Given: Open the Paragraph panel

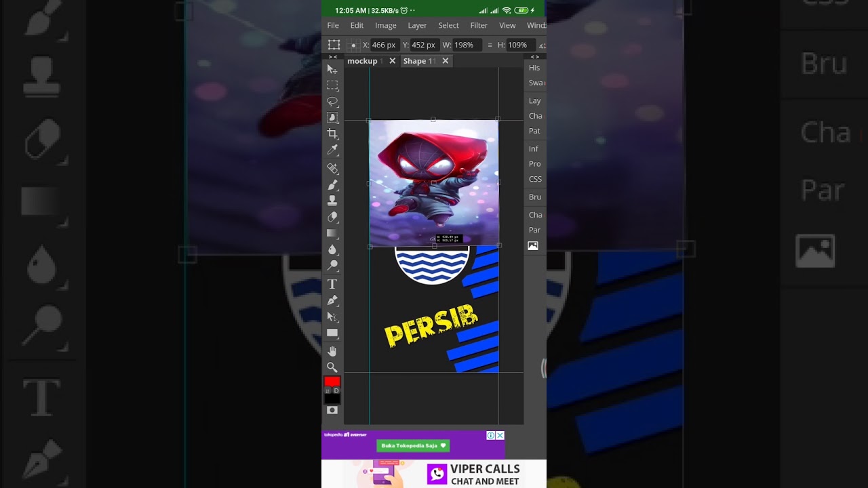Looking at the screenshot, I should 534,230.
